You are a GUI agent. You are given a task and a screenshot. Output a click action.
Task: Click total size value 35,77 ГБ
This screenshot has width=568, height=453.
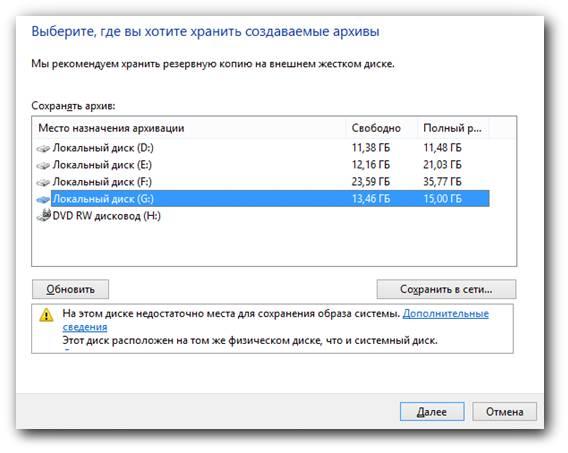point(442,182)
